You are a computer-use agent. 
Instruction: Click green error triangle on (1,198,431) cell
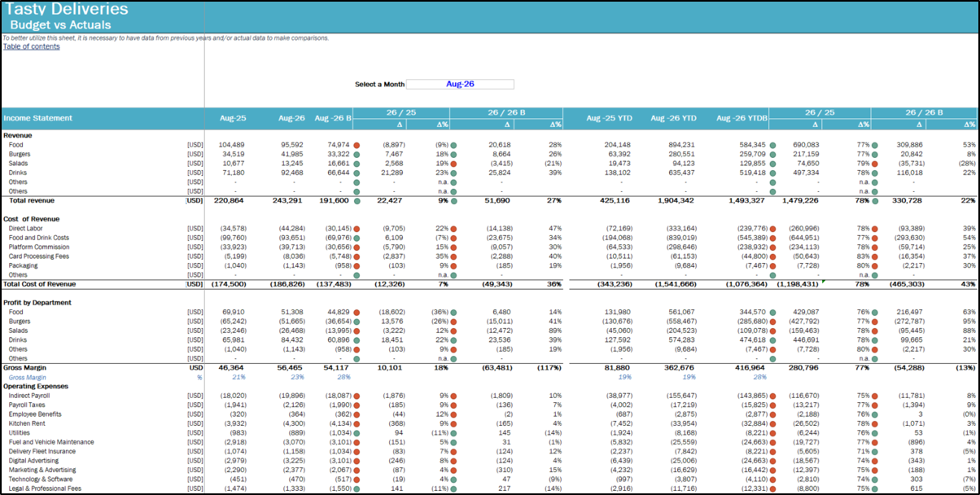tap(825, 281)
